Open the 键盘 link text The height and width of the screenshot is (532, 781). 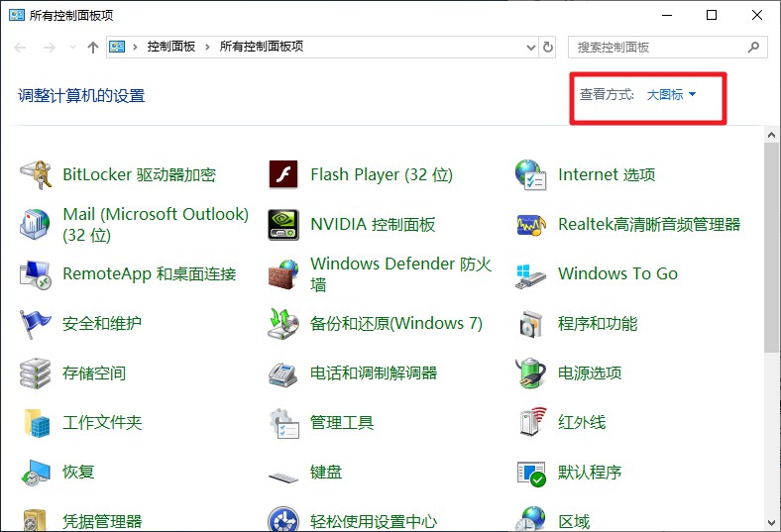pyautogui.click(x=326, y=472)
